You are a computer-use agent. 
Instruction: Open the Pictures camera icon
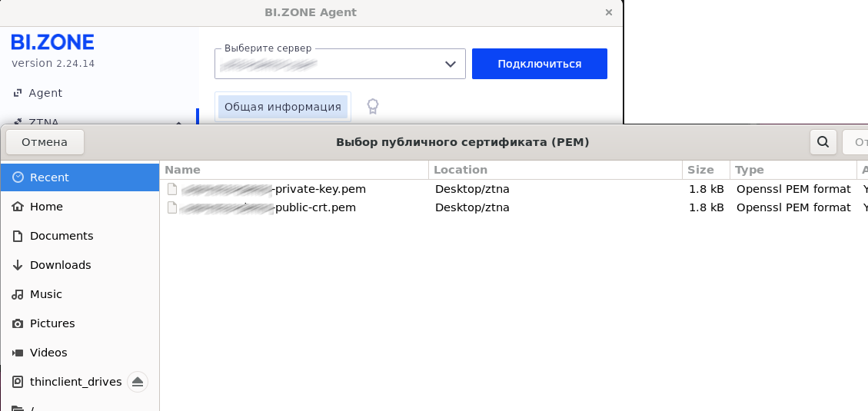(x=18, y=323)
